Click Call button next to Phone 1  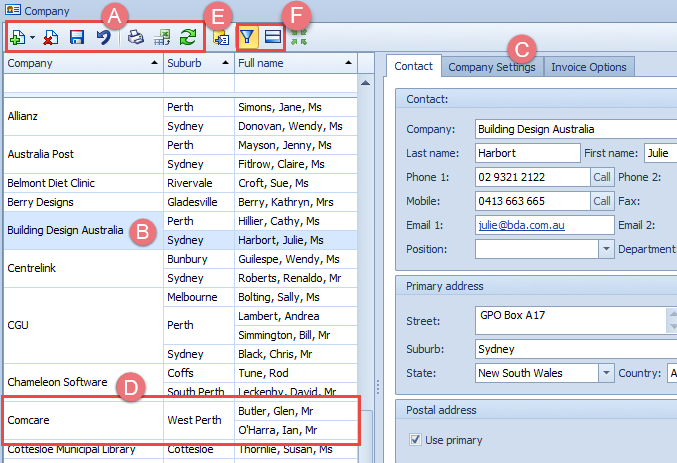pos(602,177)
